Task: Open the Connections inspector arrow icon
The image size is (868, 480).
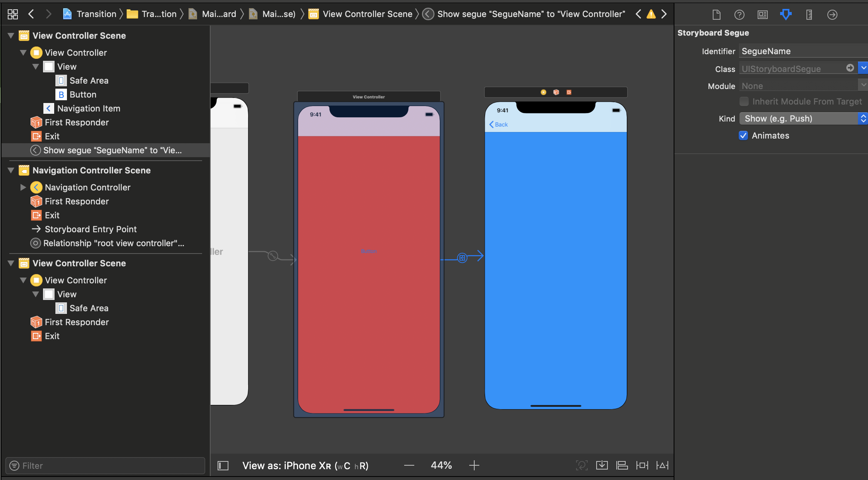Action: point(832,15)
